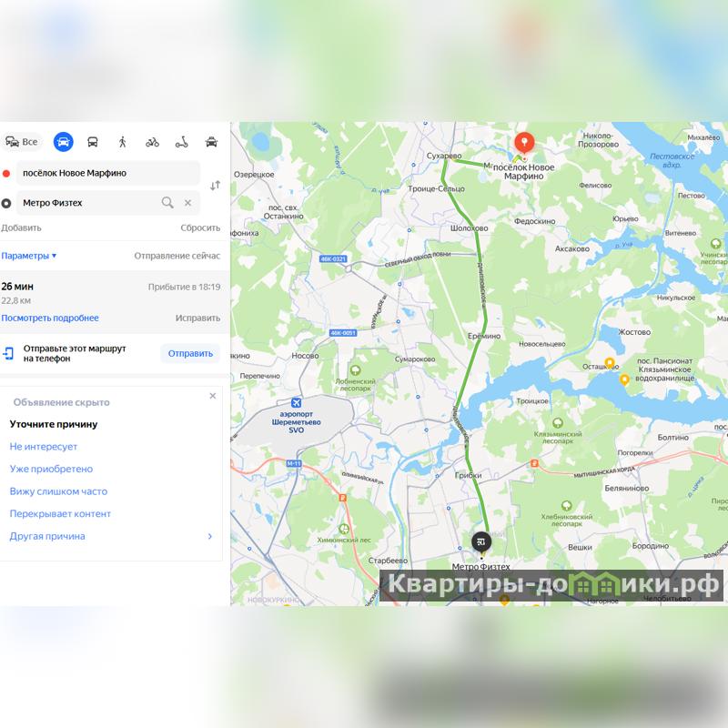Choose Не интересует reason
The image size is (728, 728).
[43, 447]
